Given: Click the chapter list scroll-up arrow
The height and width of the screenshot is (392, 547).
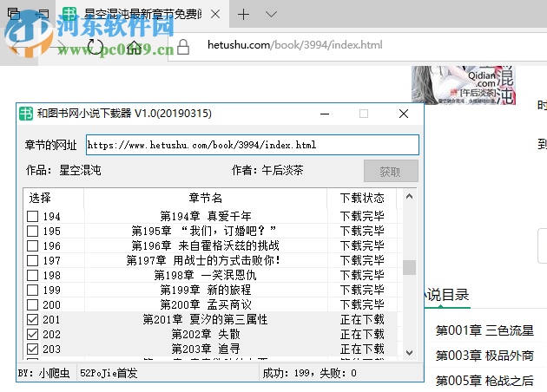Looking at the screenshot, I should tap(410, 197).
